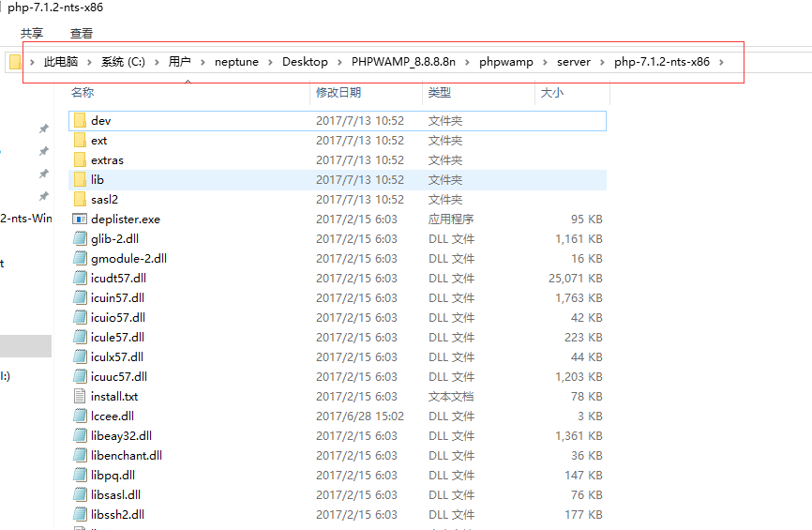Viewport: 812px width, 530px height.
Task: Click file name libenchant.dll
Action: point(127,455)
